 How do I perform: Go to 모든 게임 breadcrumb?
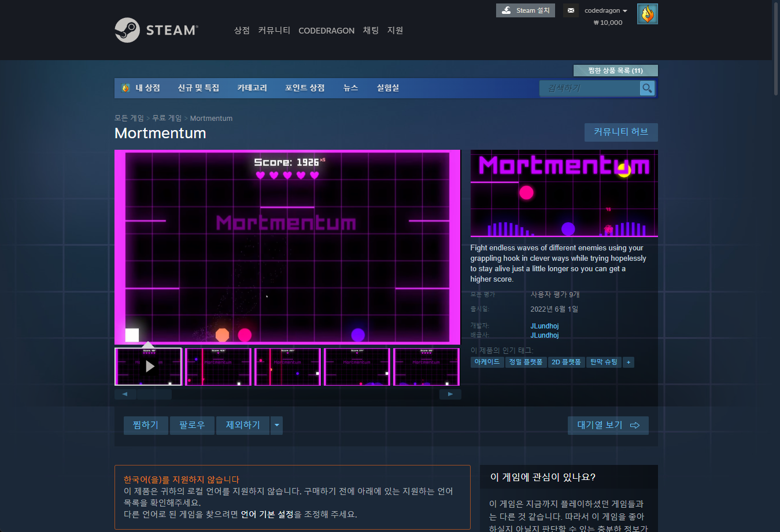(x=129, y=118)
